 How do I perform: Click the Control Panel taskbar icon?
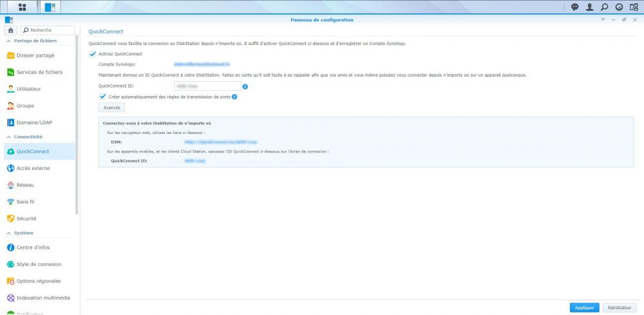(50, 7)
